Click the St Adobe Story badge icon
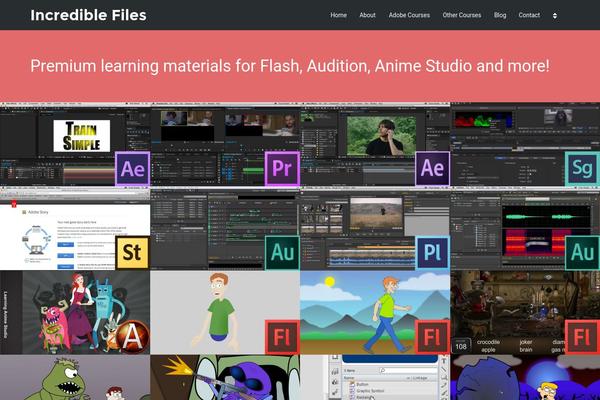The image size is (600, 400). (132, 253)
